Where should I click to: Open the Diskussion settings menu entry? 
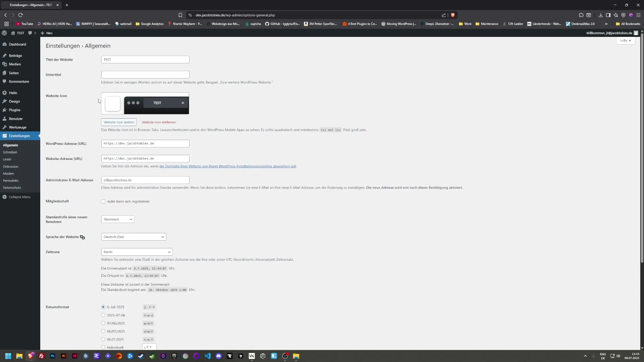point(11,166)
